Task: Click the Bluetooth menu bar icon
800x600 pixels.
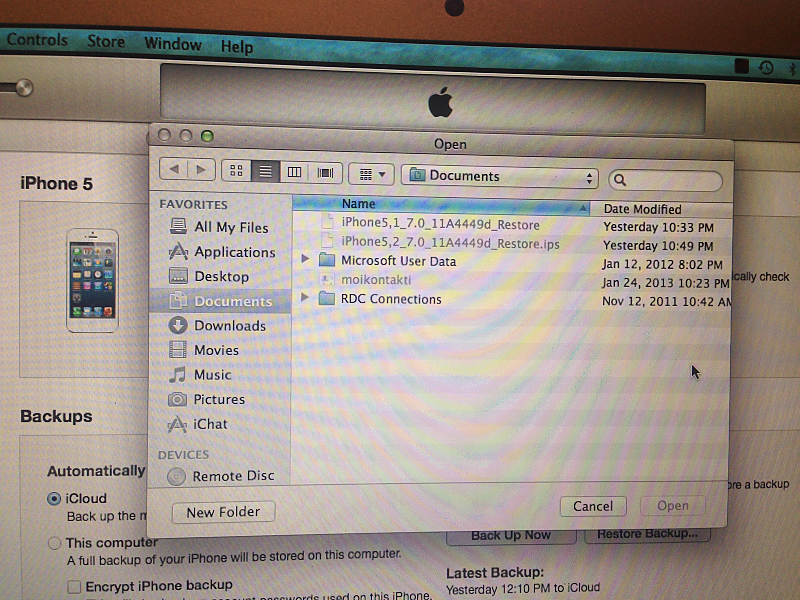Action: coord(792,68)
